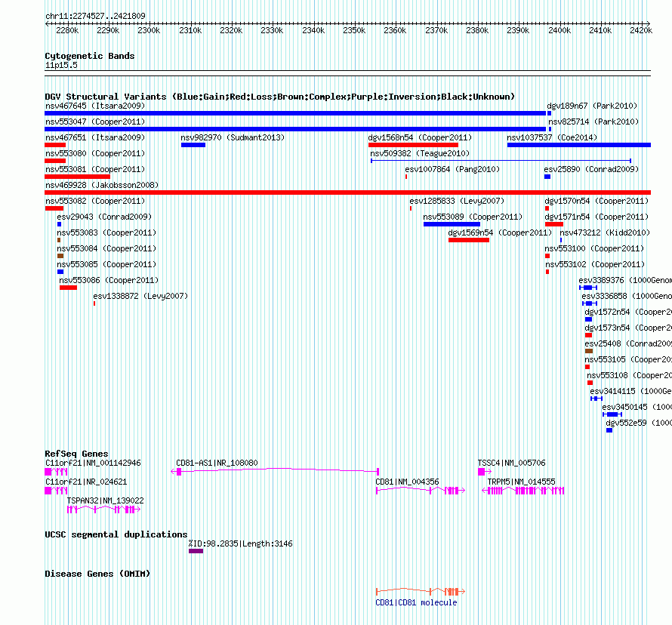Open TSSC4|NM_005706 gene glyph

click(485, 472)
